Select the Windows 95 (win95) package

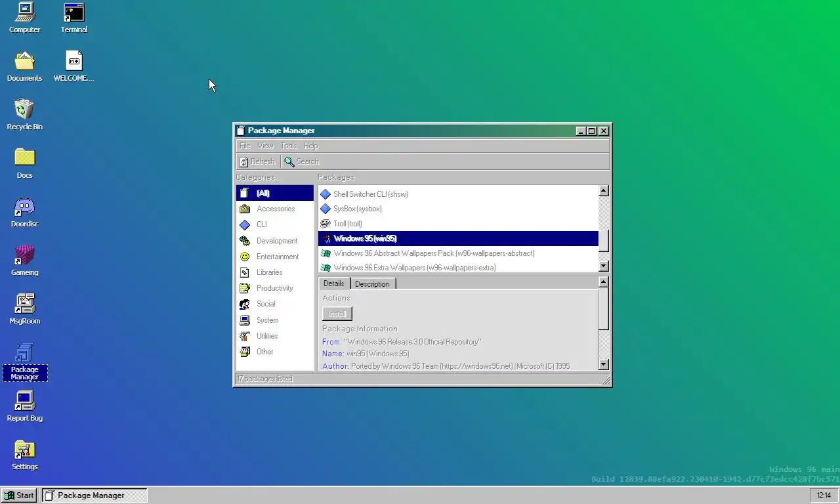pos(458,238)
